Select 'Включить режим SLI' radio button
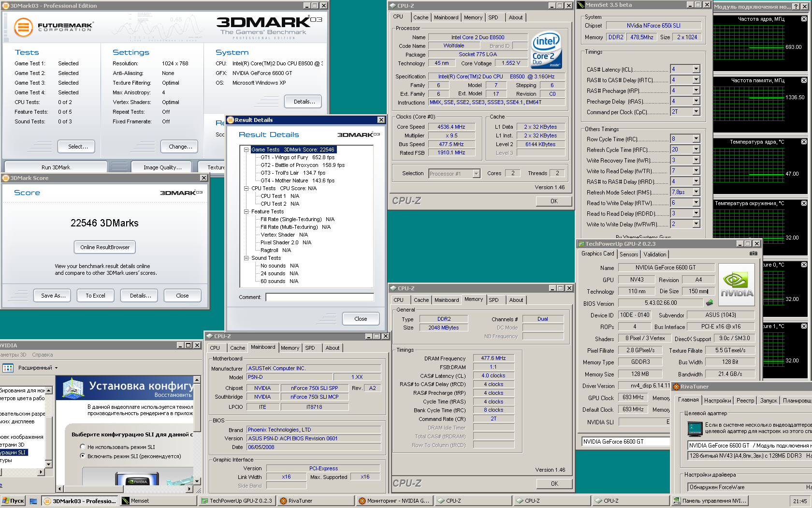Viewport: 812px width, 508px height. [83, 456]
